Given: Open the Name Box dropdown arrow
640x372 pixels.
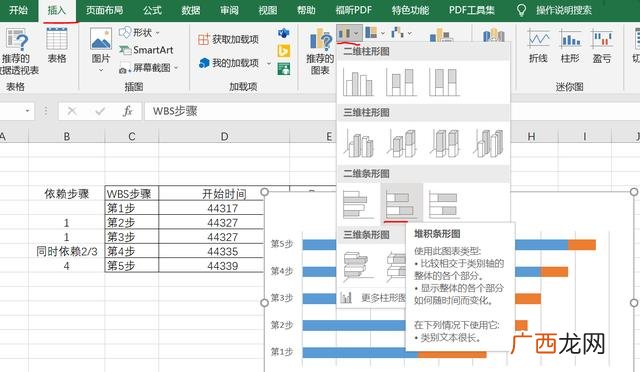Looking at the screenshot, I should (x=27, y=111).
